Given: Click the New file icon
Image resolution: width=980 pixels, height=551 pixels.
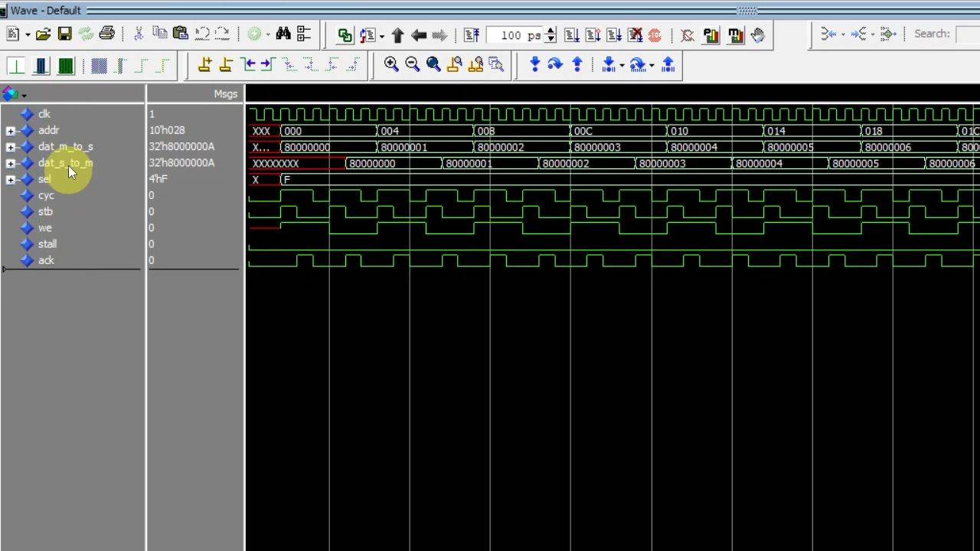Looking at the screenshot, I should point(13,34).
